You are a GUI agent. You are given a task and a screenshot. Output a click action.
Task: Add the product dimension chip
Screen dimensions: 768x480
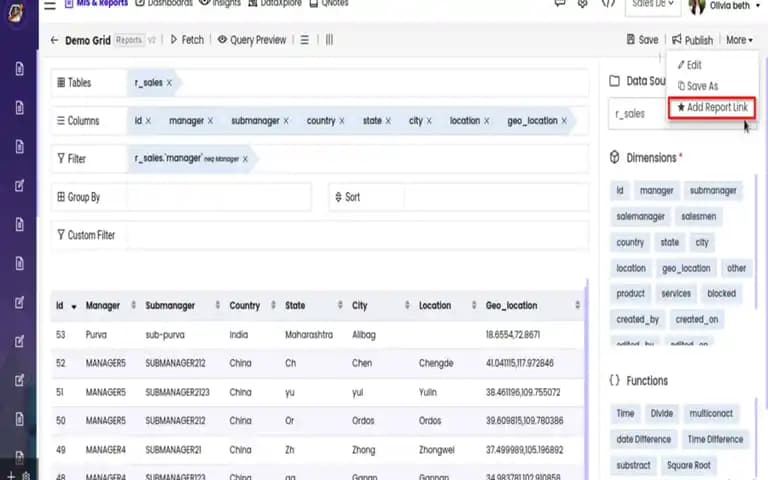pos(630,293)
